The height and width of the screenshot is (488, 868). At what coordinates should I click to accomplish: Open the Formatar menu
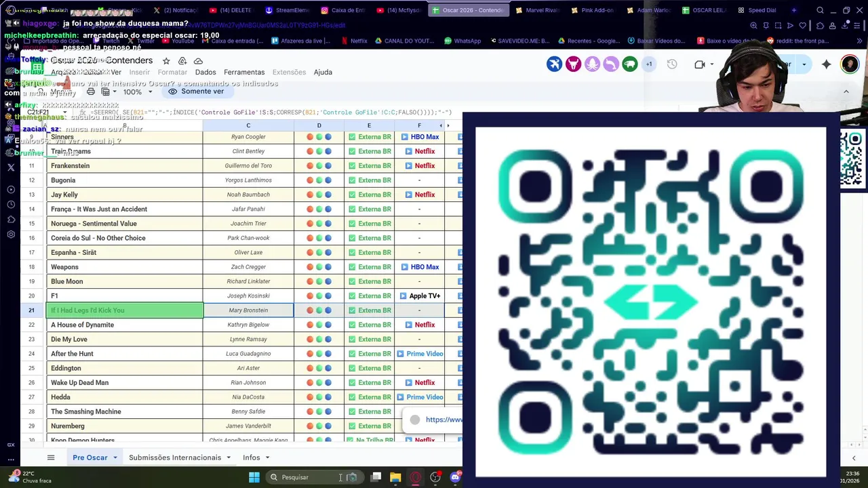[x=172, y=72]
